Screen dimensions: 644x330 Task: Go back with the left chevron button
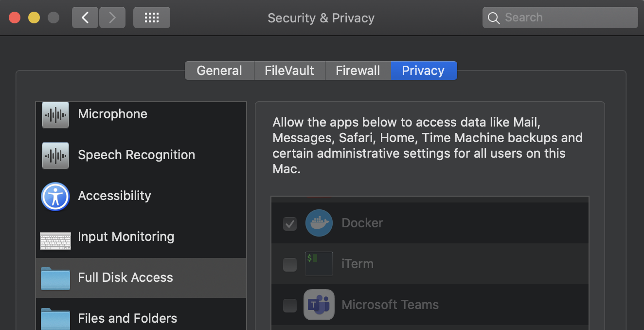click(85, 18)
